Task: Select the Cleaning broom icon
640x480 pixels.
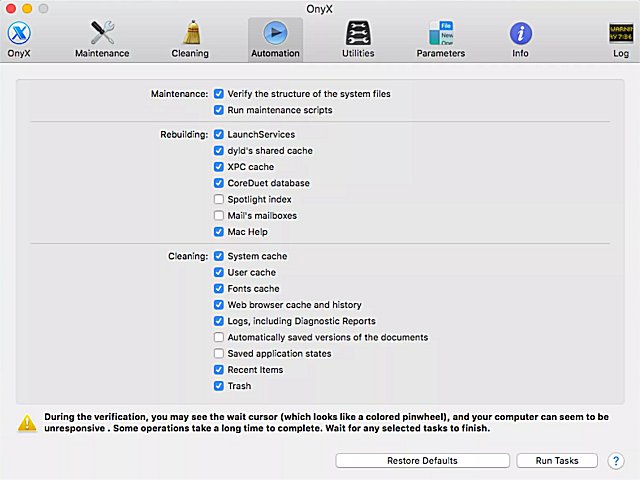Action: [x=189, y=34]
